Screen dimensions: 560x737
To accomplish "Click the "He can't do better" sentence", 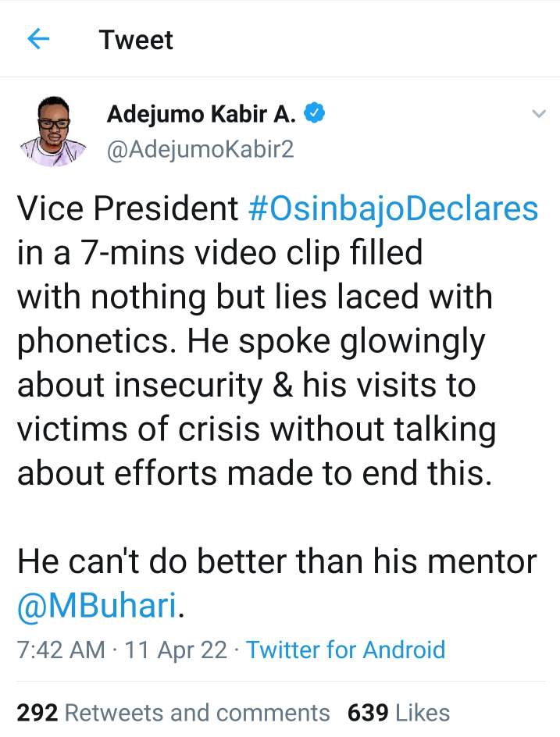I will [276, 562].
